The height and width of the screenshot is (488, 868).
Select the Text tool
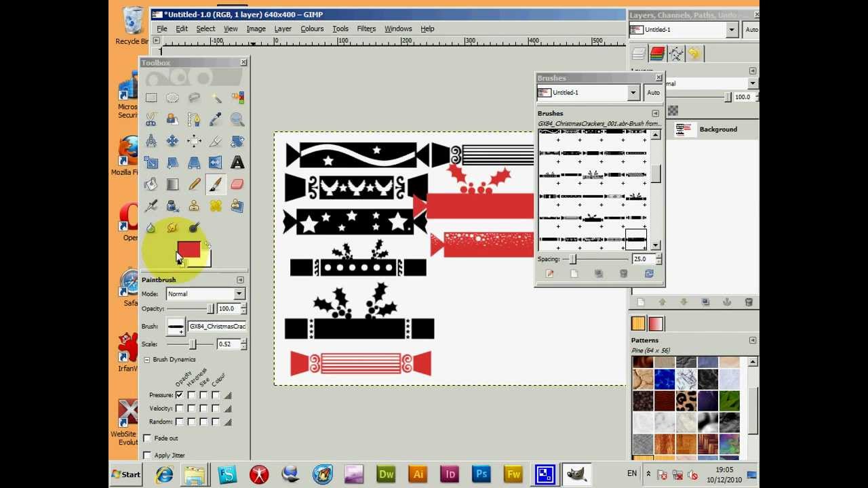237,163
